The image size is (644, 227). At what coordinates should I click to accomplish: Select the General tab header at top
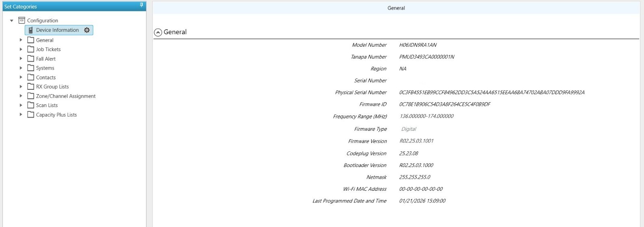pyautogui.click(x=396, y=8)
